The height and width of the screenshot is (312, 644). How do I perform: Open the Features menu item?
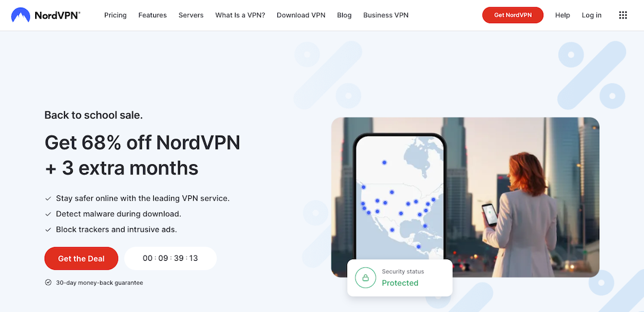point(153,15)
